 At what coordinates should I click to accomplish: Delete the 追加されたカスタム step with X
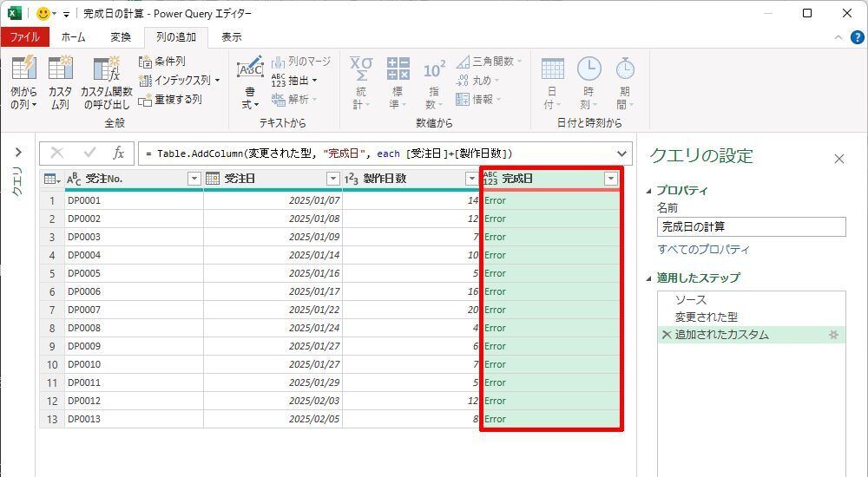(666, 335)
